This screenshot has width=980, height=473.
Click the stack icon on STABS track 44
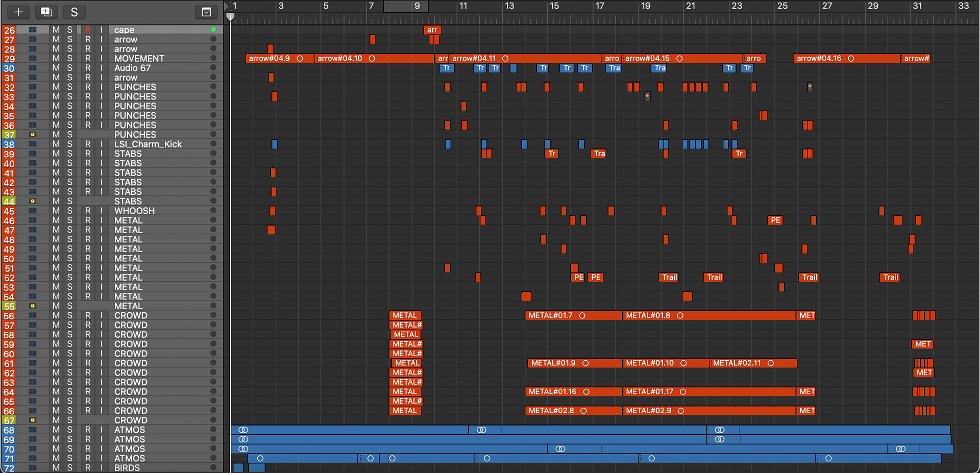coord(33,202)
